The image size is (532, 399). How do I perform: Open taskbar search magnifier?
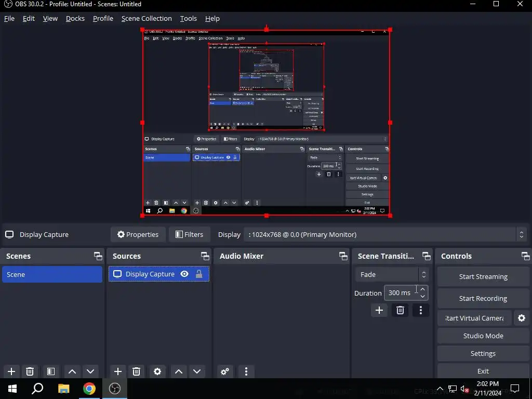tap(37, 389)
